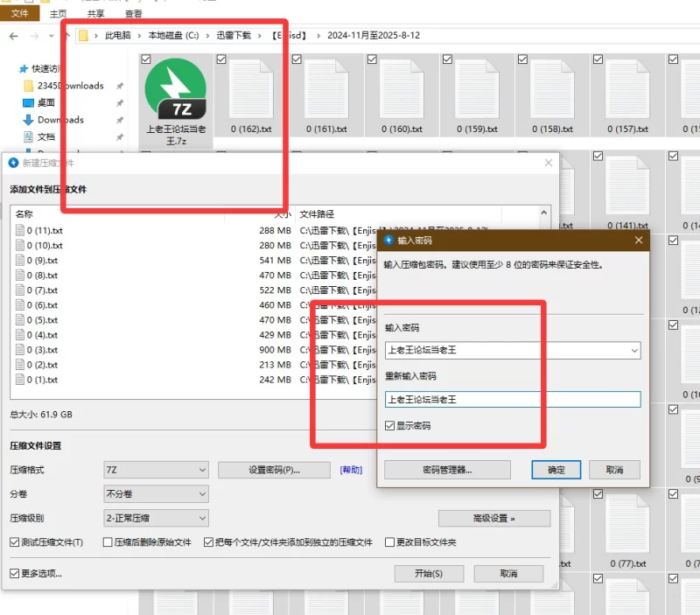Open the 压缩级别 2-正常压缩 dropdown
This screenshot has width=700, height=615.
coord(156,518)
